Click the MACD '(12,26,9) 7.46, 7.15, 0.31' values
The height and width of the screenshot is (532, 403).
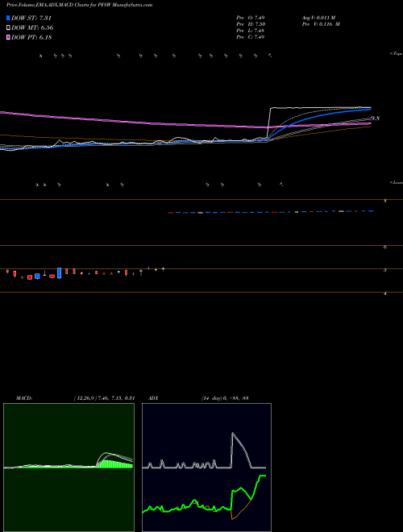(104, 398)
